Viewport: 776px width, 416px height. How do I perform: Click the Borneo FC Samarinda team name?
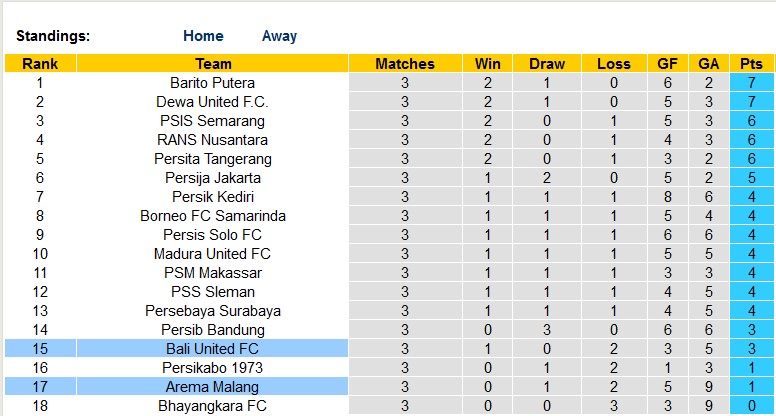(x=213, y=216)
